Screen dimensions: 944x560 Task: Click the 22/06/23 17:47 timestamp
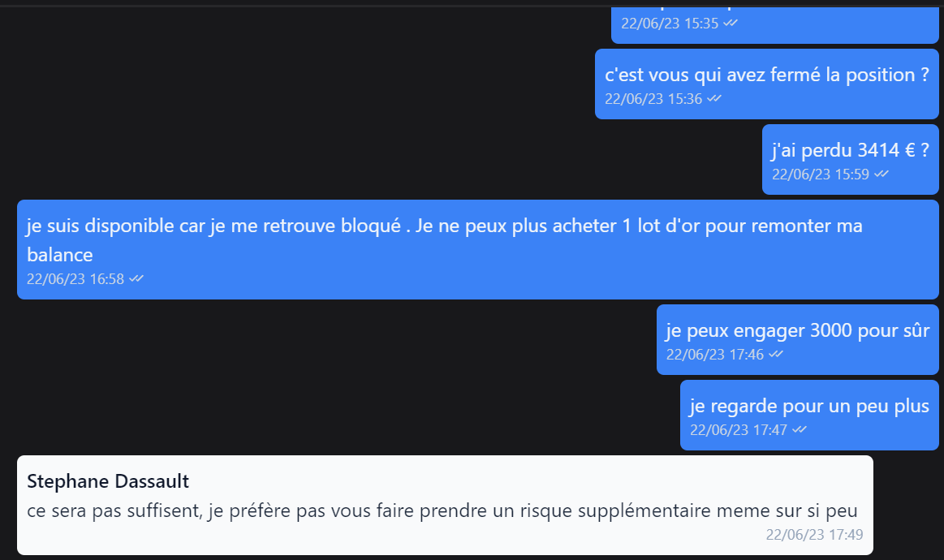click(x=738, y=429)
